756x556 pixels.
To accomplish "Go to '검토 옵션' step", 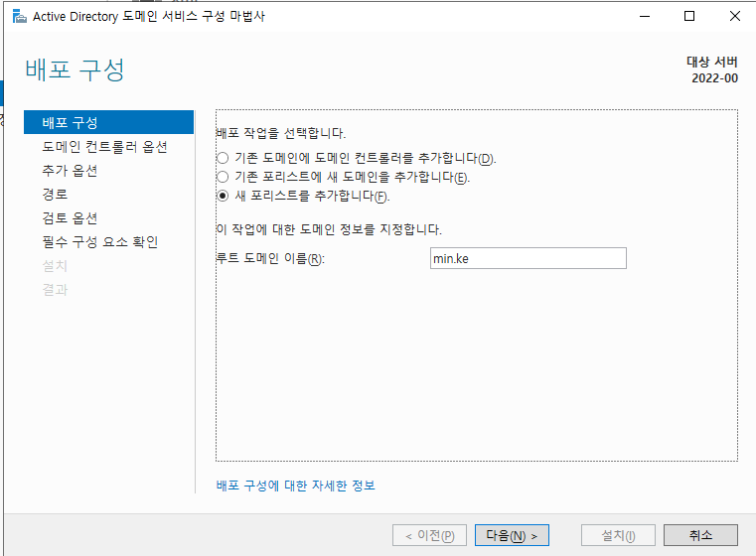I will point(70,217).
